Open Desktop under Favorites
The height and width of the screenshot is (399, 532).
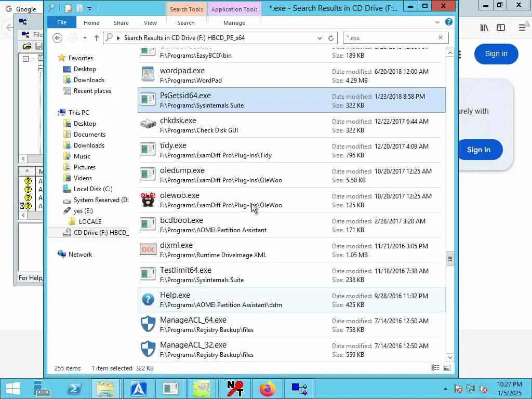coord(85,69)
